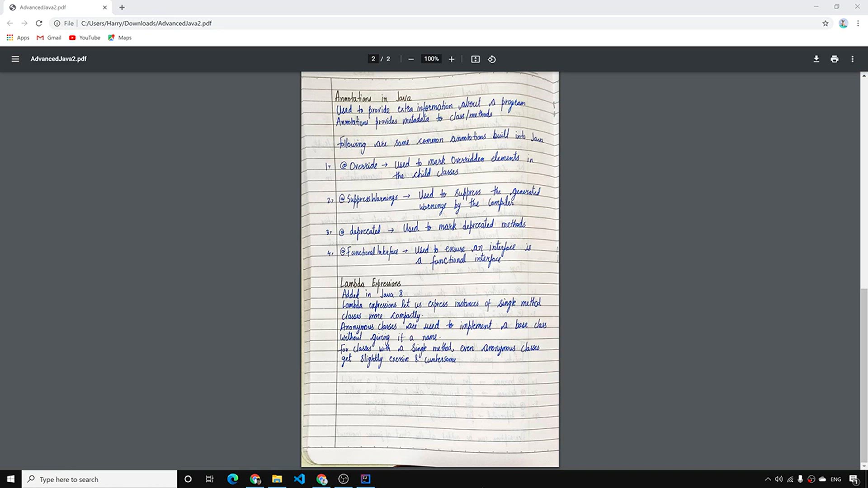Open the microphone tray icon
This screenshot has height=488, width=868.
click(x=800, y=479)
